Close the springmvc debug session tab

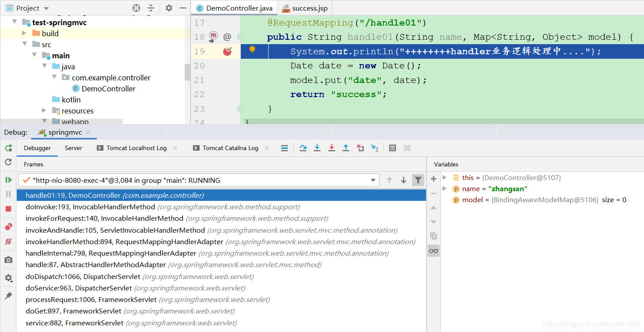tap(88, 132)
